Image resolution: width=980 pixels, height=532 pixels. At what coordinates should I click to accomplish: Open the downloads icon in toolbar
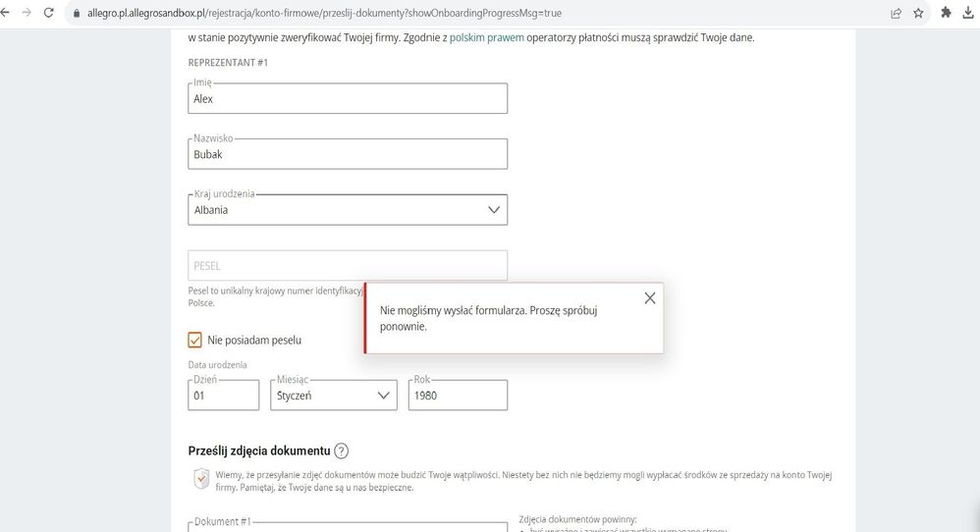(968, 13)
